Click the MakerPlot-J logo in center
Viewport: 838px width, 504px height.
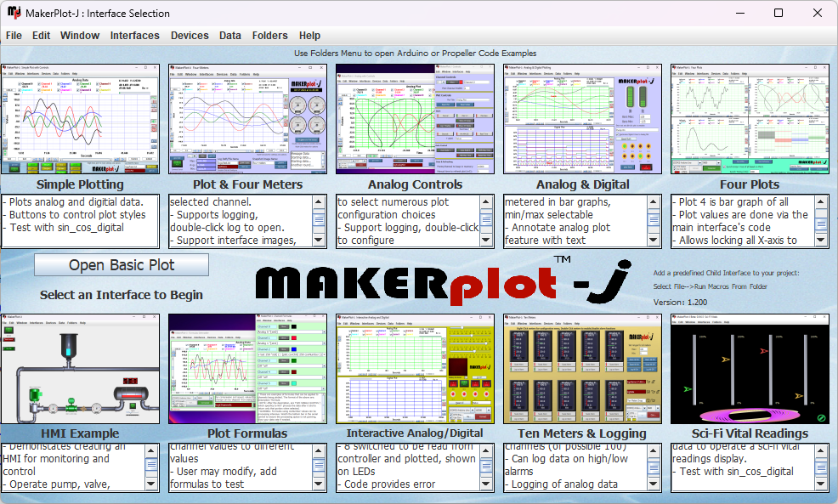pyautogui.click(x=443, y=281)
